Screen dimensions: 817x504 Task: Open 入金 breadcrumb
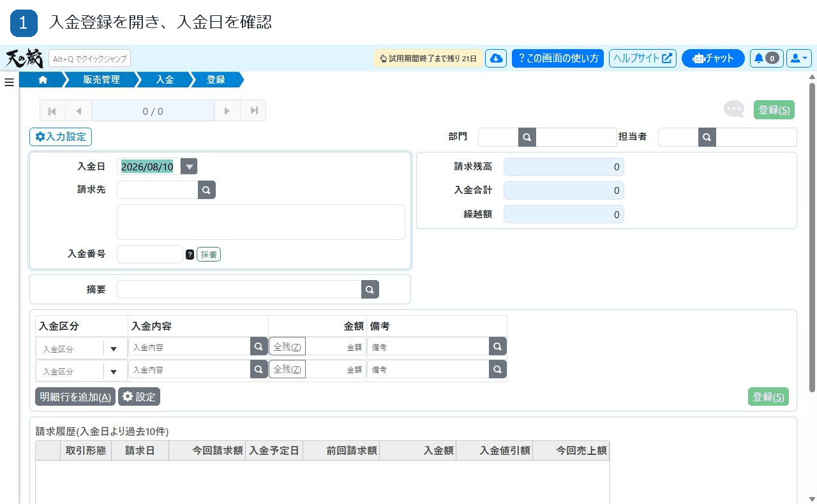pyautogui.click(x=165, y=80)
